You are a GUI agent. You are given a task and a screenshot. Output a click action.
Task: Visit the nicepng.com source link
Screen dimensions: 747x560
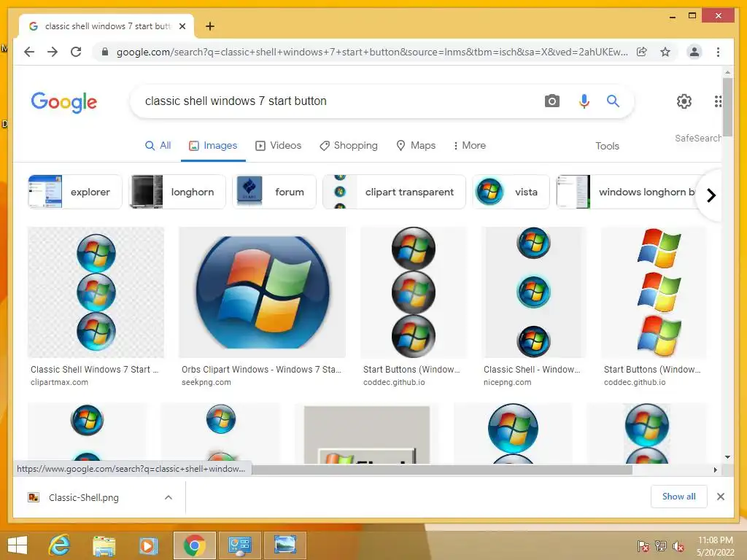508,382
